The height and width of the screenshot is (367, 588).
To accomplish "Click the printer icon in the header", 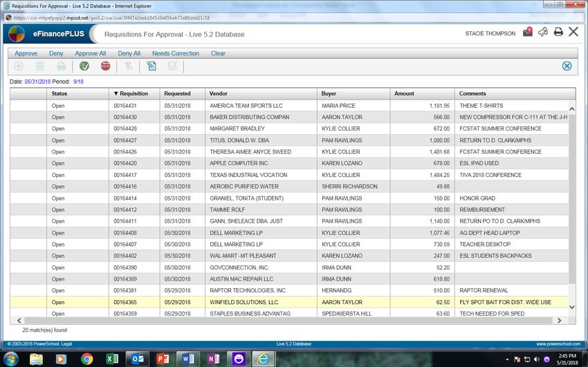I will click(558, 32).
